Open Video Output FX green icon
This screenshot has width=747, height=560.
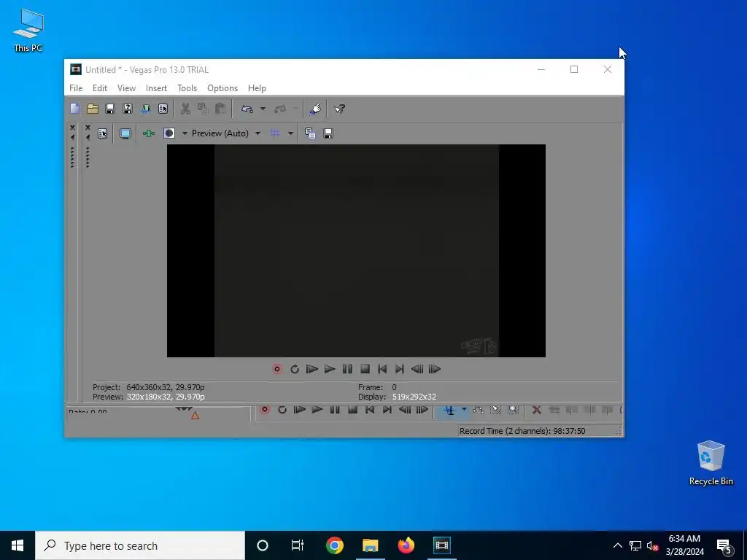(x=149, y=133)
